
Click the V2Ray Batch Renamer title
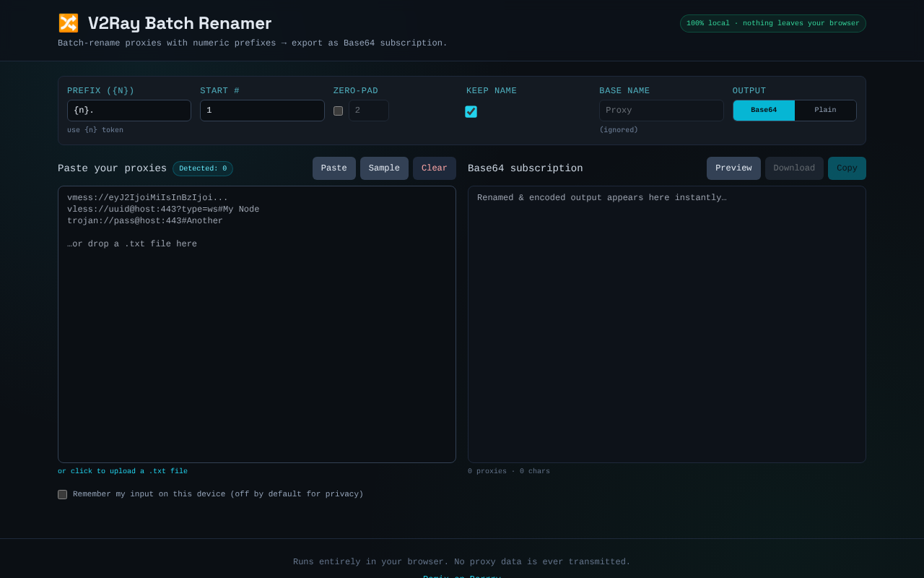pos(180,23)
